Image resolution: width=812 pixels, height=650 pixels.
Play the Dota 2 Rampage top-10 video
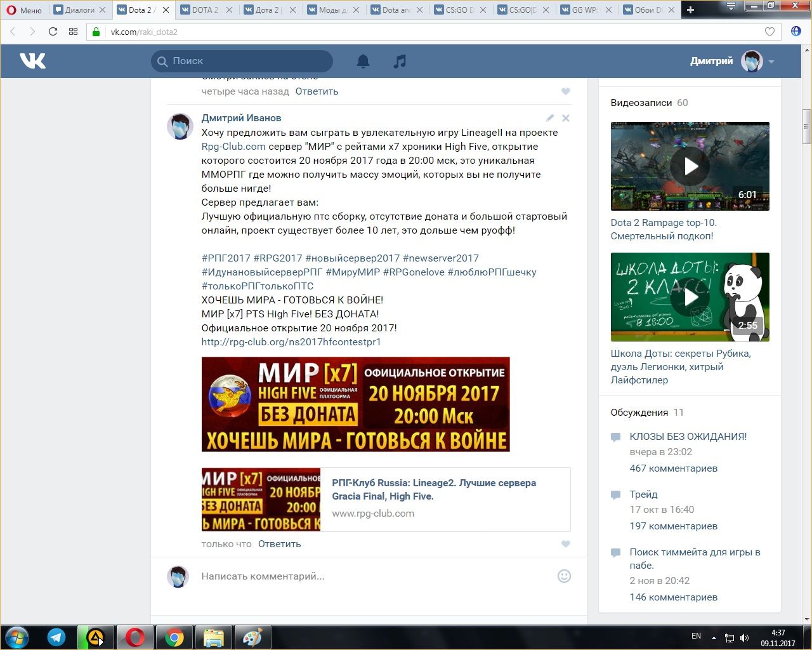tap(690, 166)
